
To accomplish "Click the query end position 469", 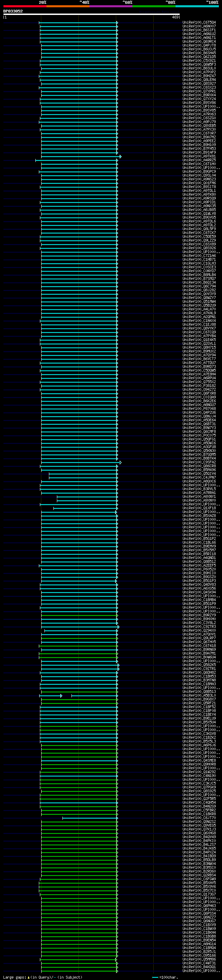I will pos(175,17).
